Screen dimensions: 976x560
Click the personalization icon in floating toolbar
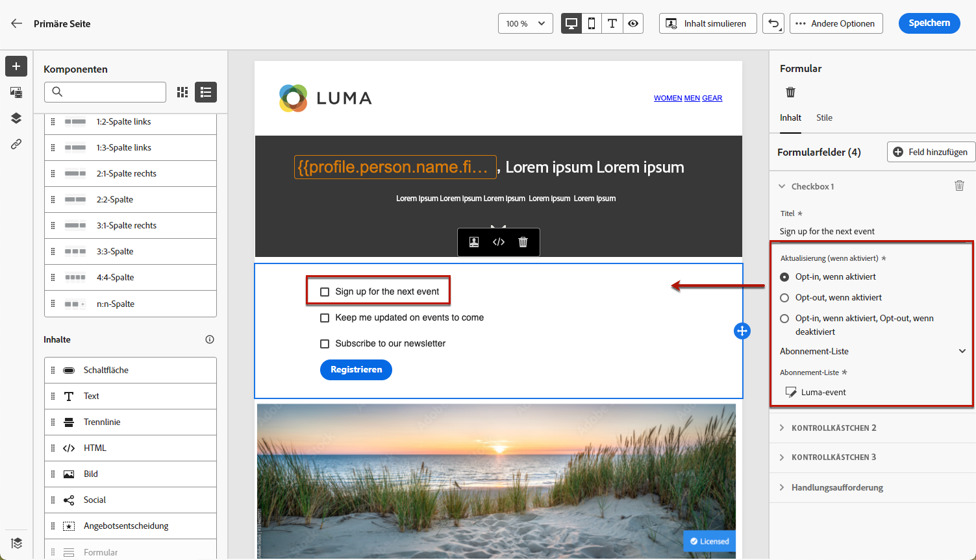click(474, 242)
